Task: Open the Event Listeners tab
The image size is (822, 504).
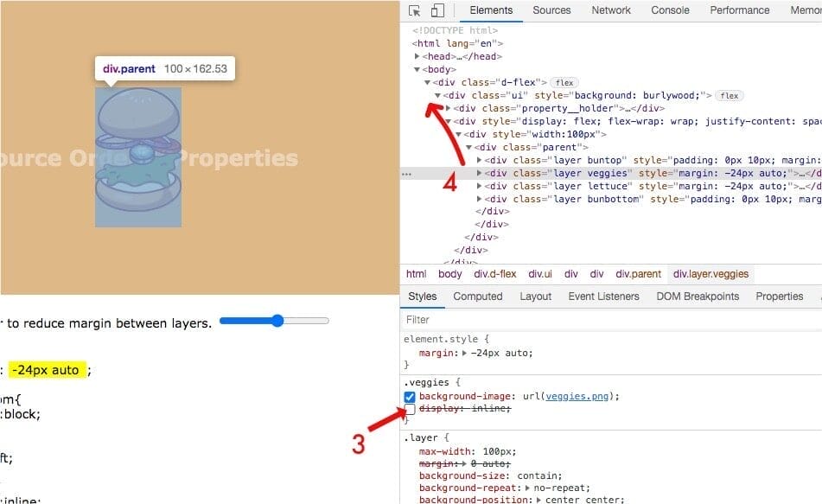Action: (603, 297)
